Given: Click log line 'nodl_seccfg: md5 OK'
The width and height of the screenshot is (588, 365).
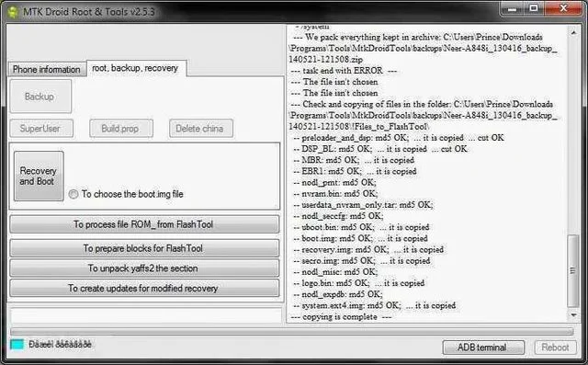Looking at the screenshot, I should tap(339, 216).
